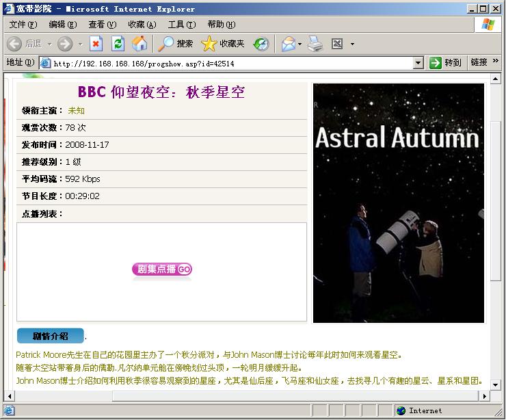Open the address bar dropdown list
Image resolution: width=506 pixels, height=420 pixels.
click(x=418, y=63)
